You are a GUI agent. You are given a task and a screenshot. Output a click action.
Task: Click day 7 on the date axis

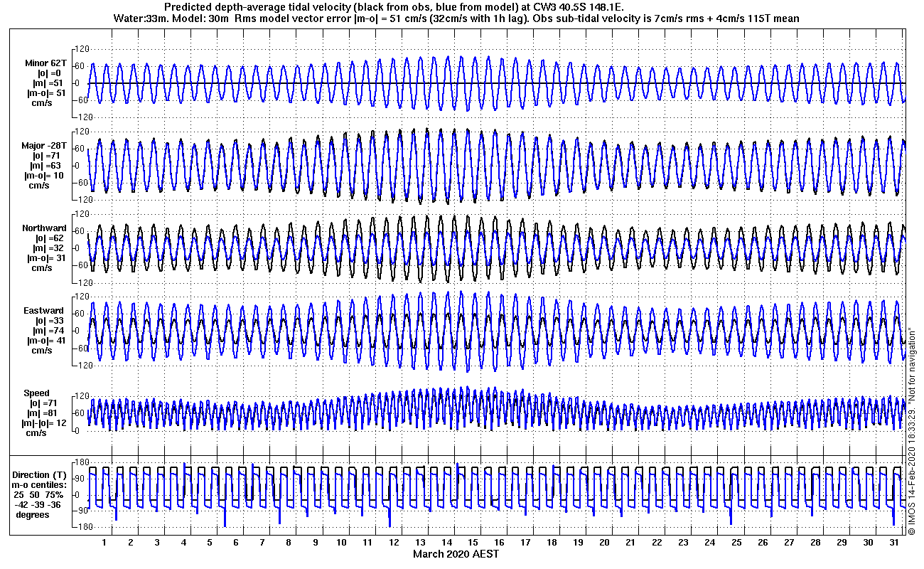click(262, 543)
